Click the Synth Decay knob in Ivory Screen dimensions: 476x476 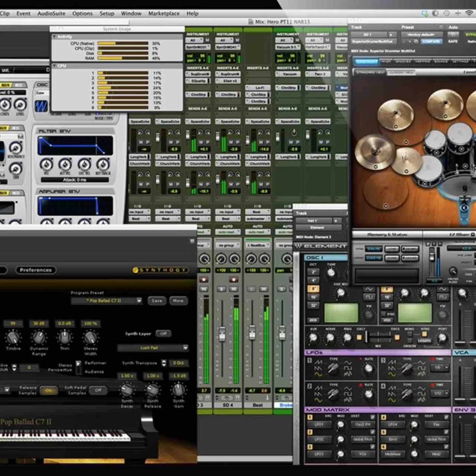pyautogui.click(x=127, y=390)
